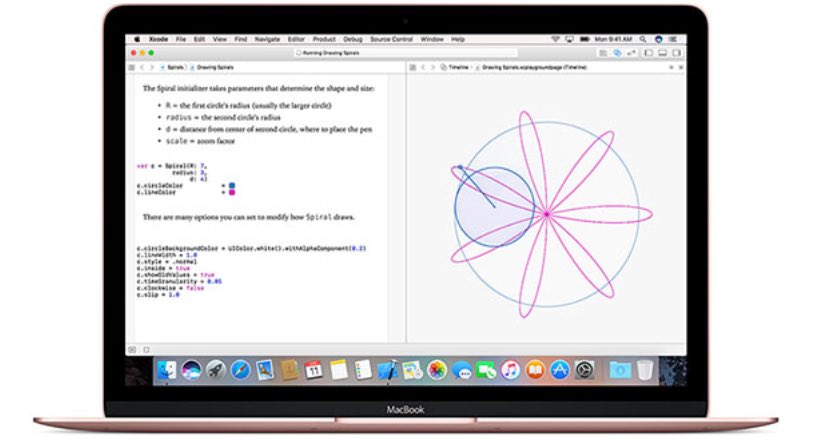Open iBooks from the Dock

535,369
